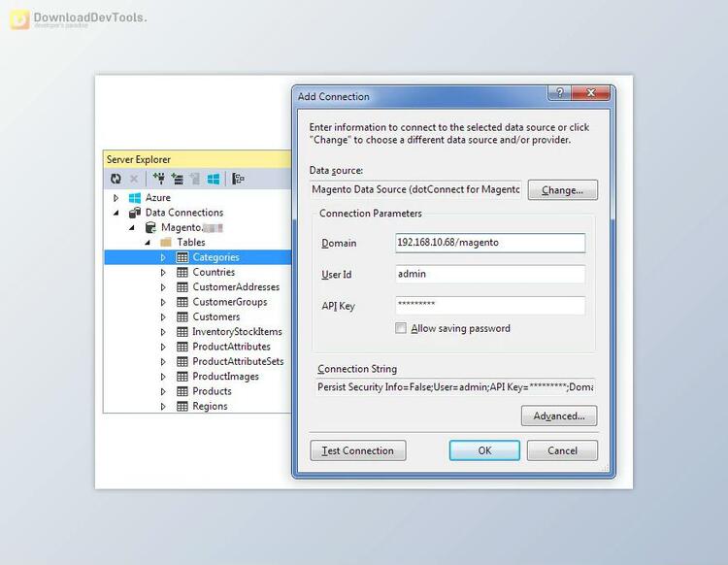Click the Countries table grid icon
This screenshot has height=565, width=728.
point(182,272)
